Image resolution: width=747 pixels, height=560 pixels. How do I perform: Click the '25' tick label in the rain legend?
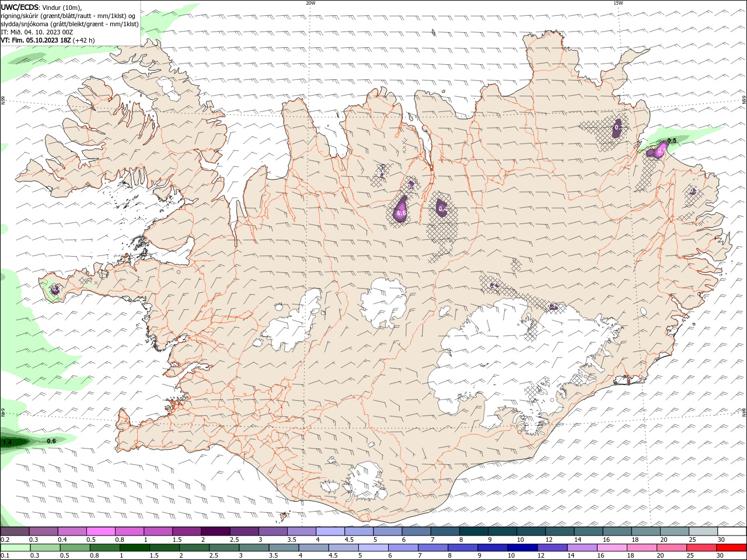pos(690,556)
